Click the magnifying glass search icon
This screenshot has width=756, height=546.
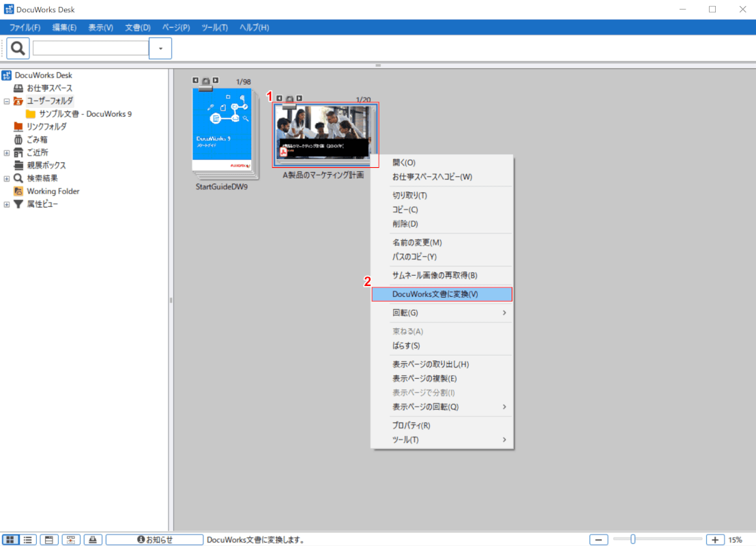click(18, 48)
